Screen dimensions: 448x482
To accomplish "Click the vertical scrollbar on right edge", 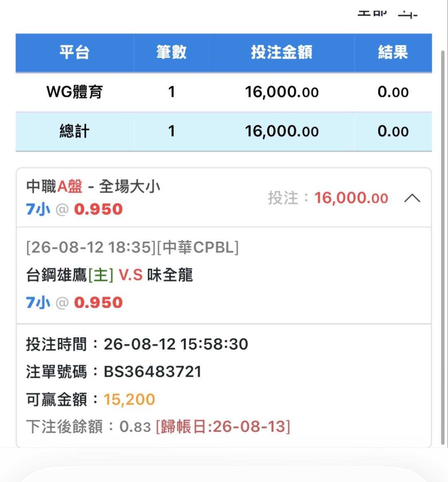I will pyautogui.click(x=443, y=248).
